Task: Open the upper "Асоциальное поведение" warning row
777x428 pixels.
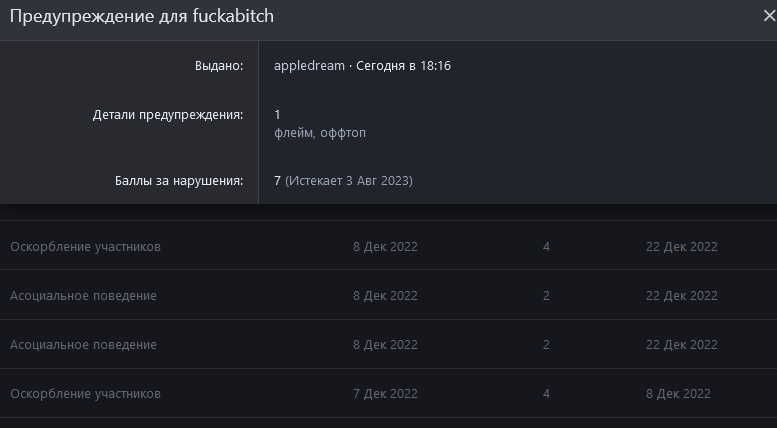Action: point(83,296)
